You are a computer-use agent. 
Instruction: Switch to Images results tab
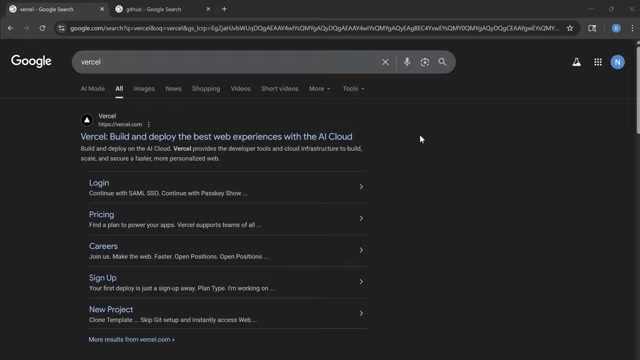(144, 89)
